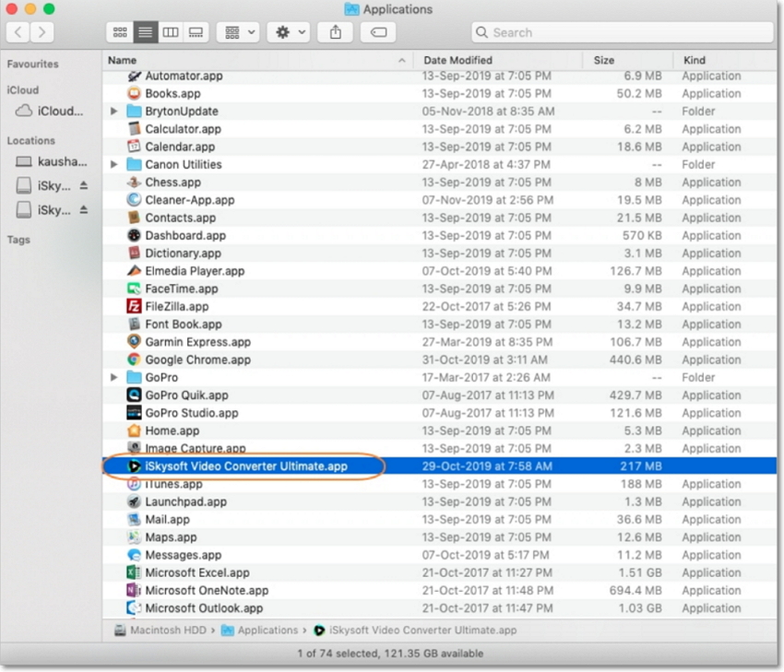
Task: Expand the Canon Utilities folder
Action: (114, 165)
